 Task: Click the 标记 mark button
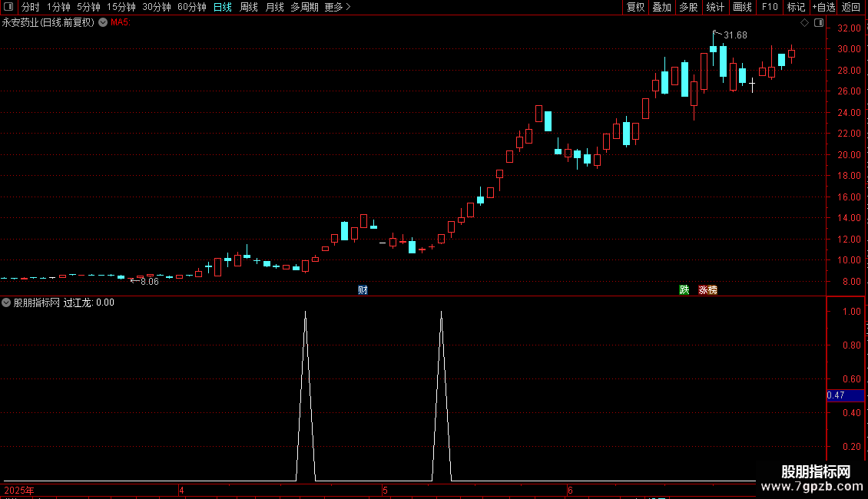point(796,7)
